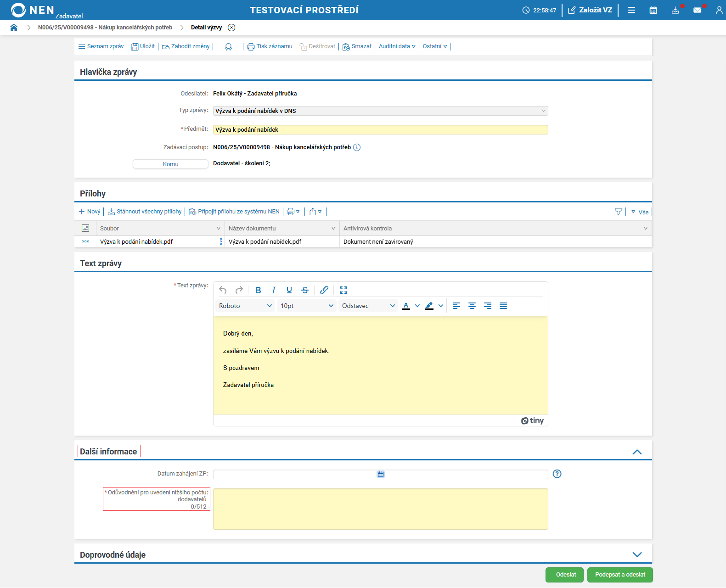Image resolution: width=726 pixels, height=588 pixels.
Task: Open the messages envelope icon
Action: (697, 10)
